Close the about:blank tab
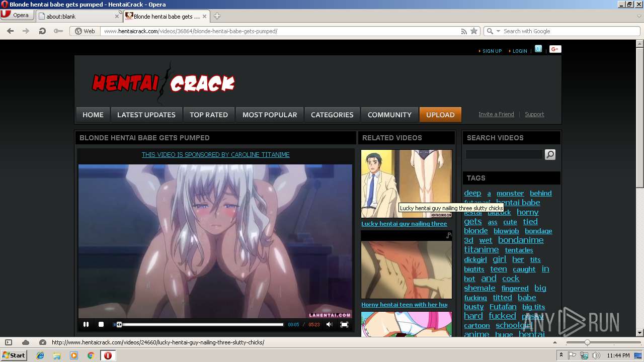 coord(117,16)
